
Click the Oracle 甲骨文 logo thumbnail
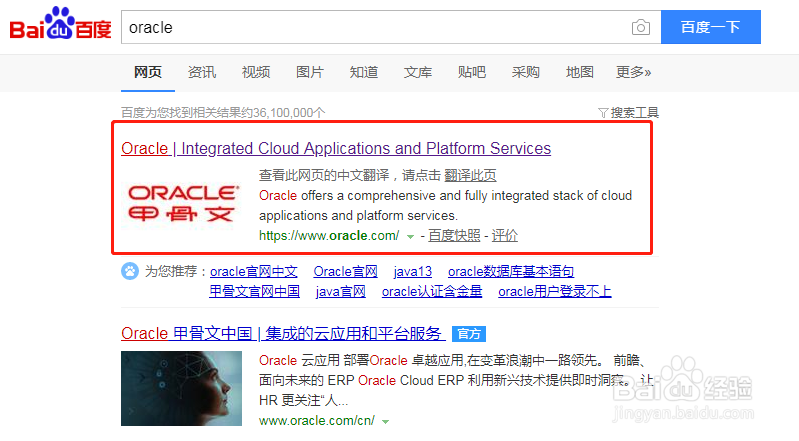(x=182, y=203)
